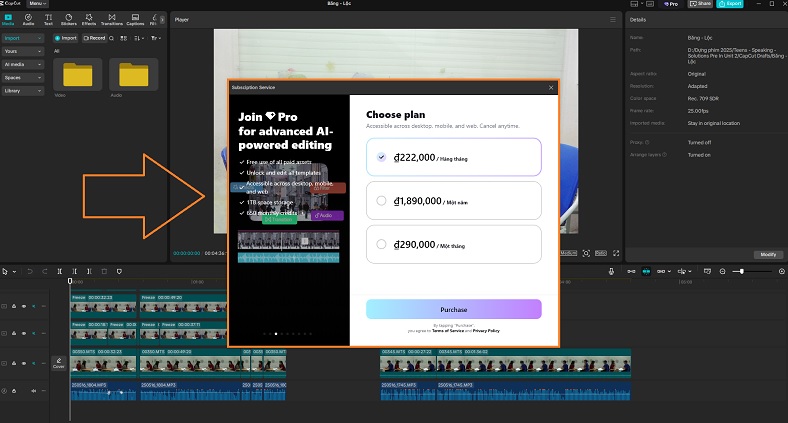788x423 pixels.
Task: Expand the Library section in sidebar
Action: coord(23,90)
